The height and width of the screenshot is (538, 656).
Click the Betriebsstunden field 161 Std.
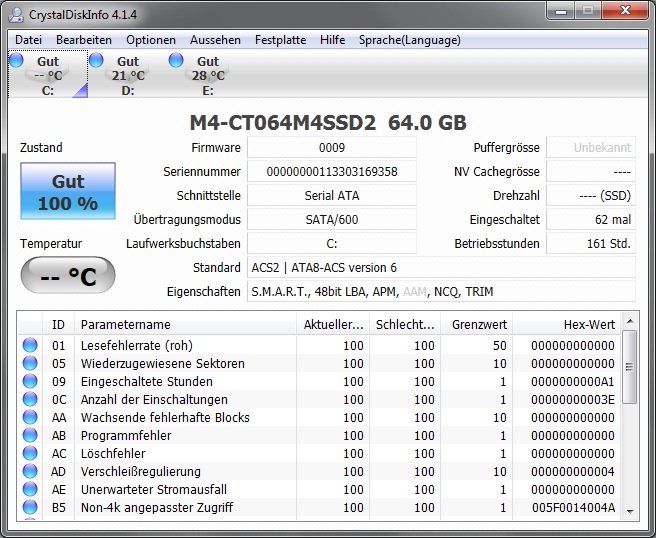(591, 243)
